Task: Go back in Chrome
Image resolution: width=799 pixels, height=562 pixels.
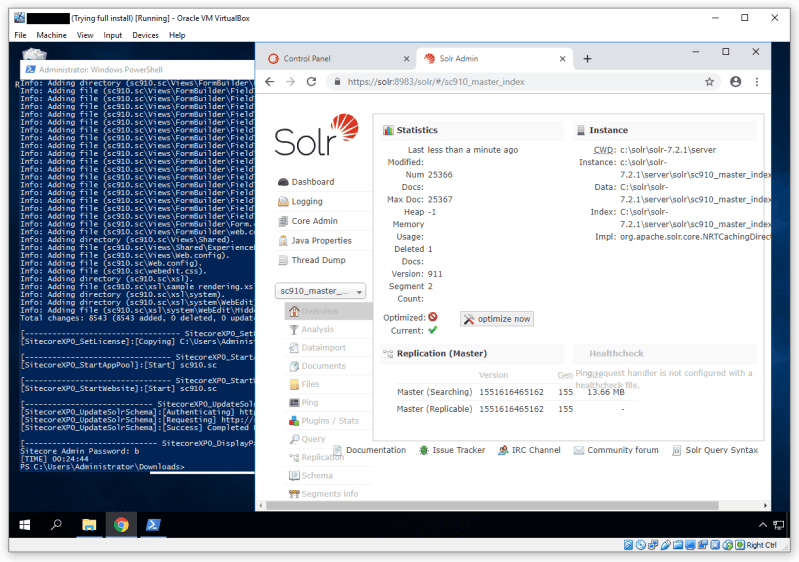Action: (x=270, y=82)
